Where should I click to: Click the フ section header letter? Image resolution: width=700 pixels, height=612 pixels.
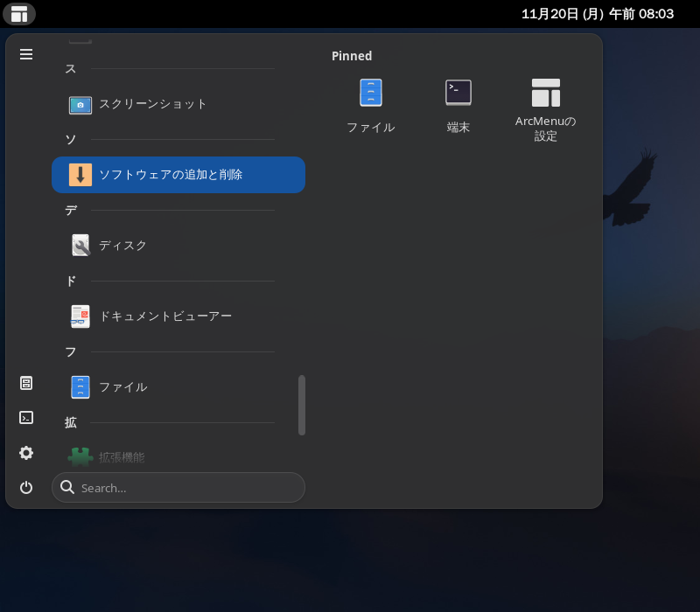(71, 352)
